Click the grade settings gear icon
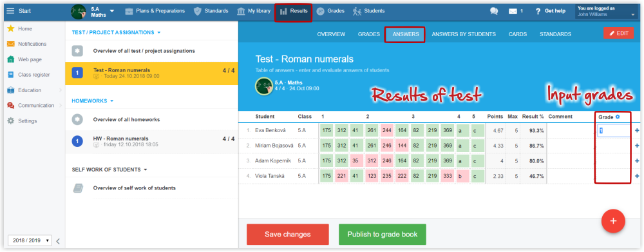This screenshot has width=644, height=252. pyautogui.click(x=617, y=117)
